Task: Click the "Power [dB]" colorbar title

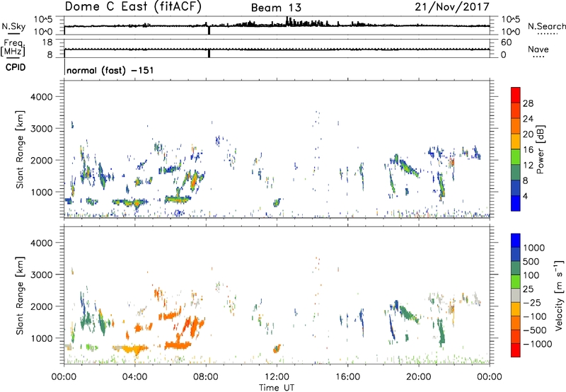Action: pos(541,149)
